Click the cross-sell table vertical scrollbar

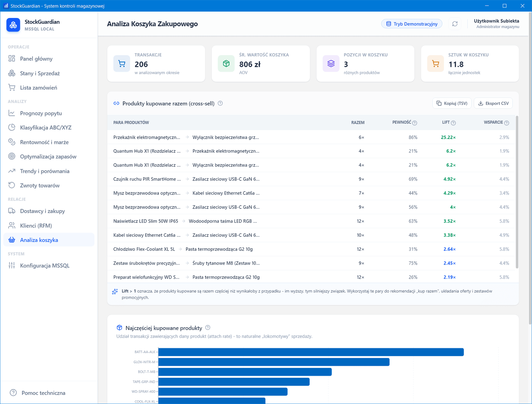[x=517, y=192]
